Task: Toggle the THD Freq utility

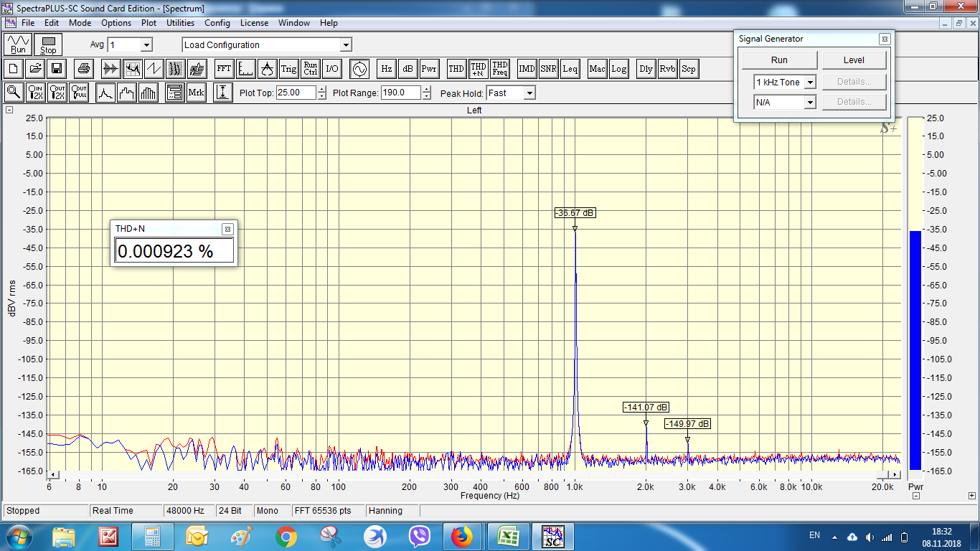Action: [499, 69]
